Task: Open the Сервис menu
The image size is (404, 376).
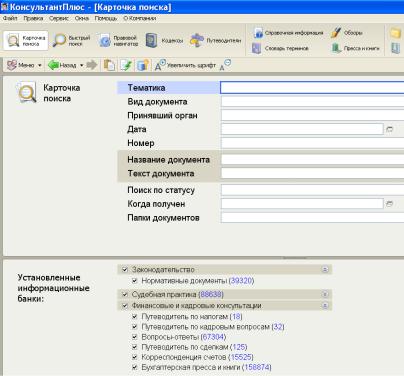Action: coord(59,18)
